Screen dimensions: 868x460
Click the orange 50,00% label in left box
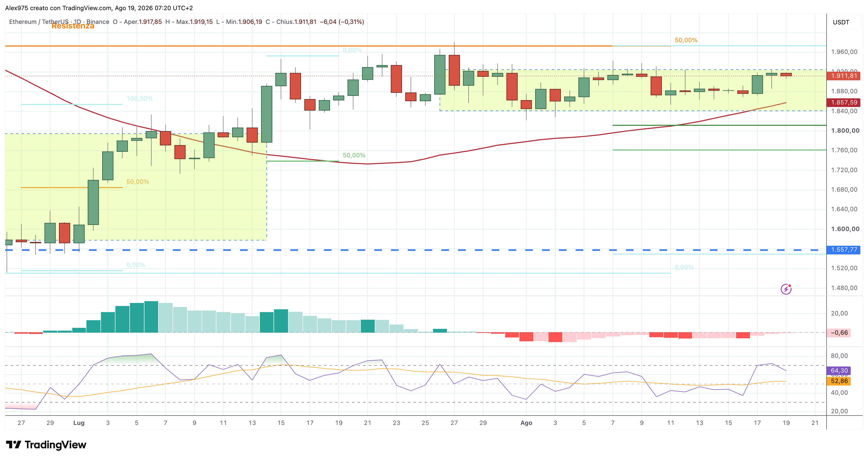(138, 181)
